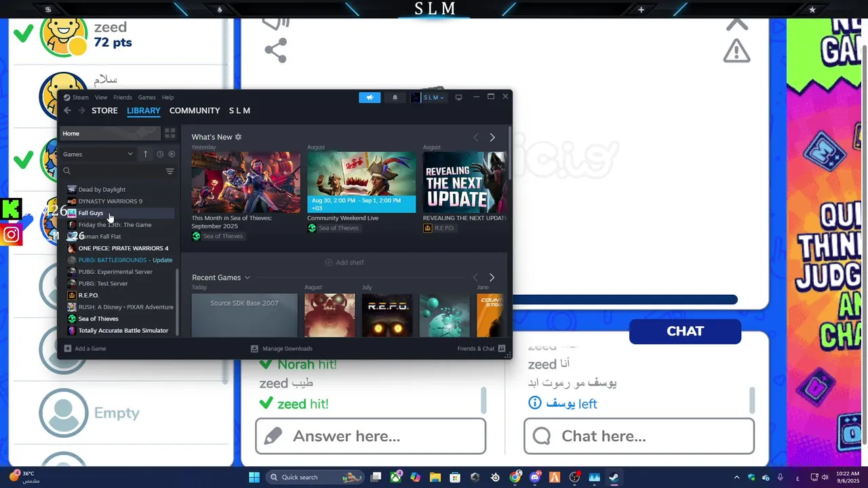Click Sea of Thieves icon in sidebar list

coord(72,319)
